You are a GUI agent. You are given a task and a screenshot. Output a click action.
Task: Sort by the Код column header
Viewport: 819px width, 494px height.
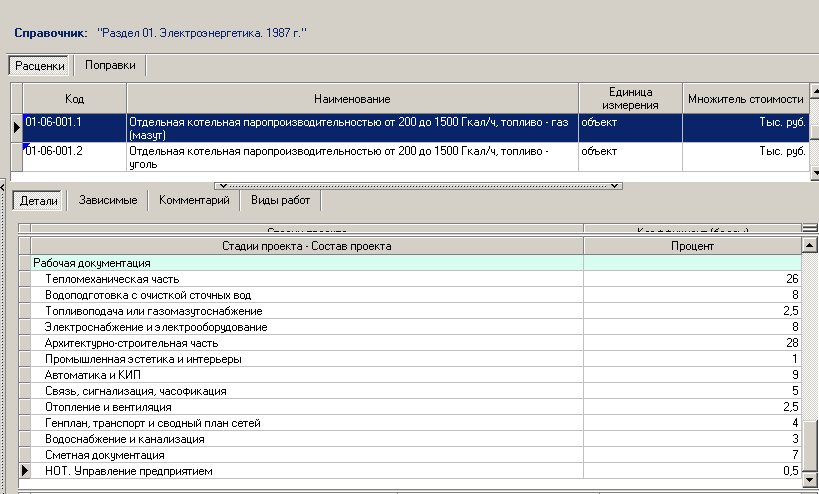pos(74,99)
